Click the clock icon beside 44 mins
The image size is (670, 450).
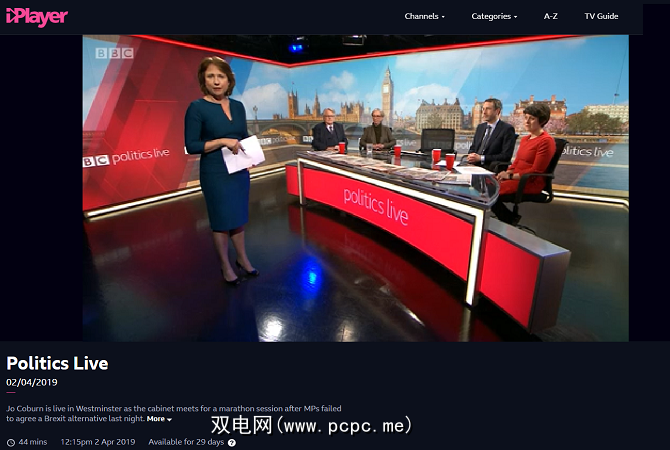coord(11,443)
